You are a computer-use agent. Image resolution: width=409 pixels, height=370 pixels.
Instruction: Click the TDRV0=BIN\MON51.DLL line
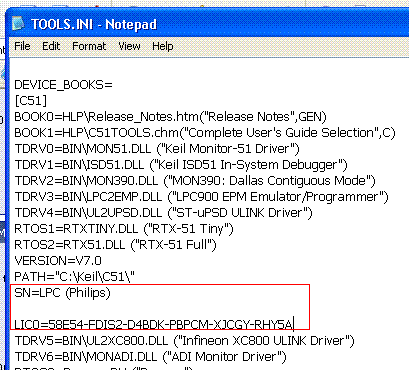(x=157, y=149)
